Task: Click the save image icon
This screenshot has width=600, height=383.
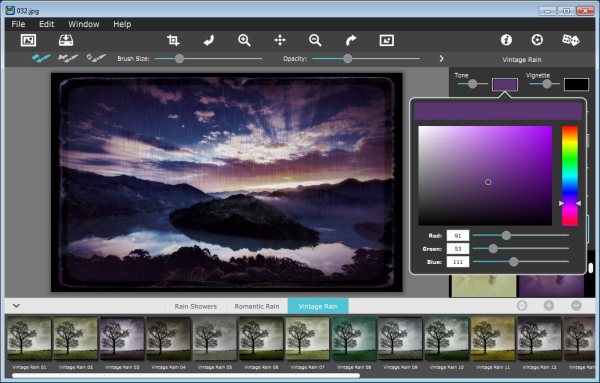Action: coord(66,40)
